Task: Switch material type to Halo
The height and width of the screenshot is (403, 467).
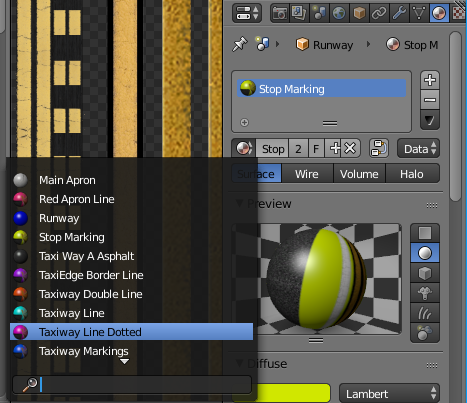Action: point(412,174)
